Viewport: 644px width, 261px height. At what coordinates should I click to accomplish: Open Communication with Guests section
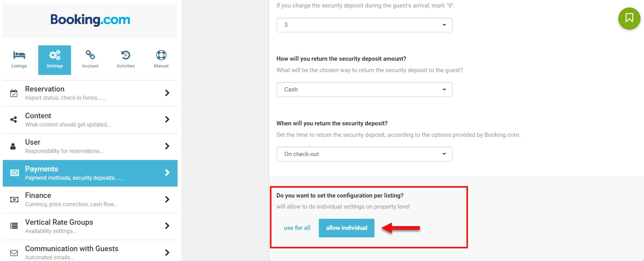tap(90, 252)
